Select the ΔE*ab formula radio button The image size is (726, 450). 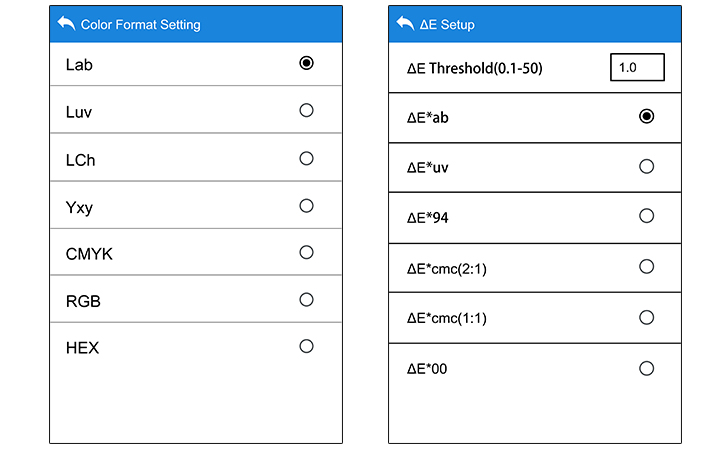[646, 116]
